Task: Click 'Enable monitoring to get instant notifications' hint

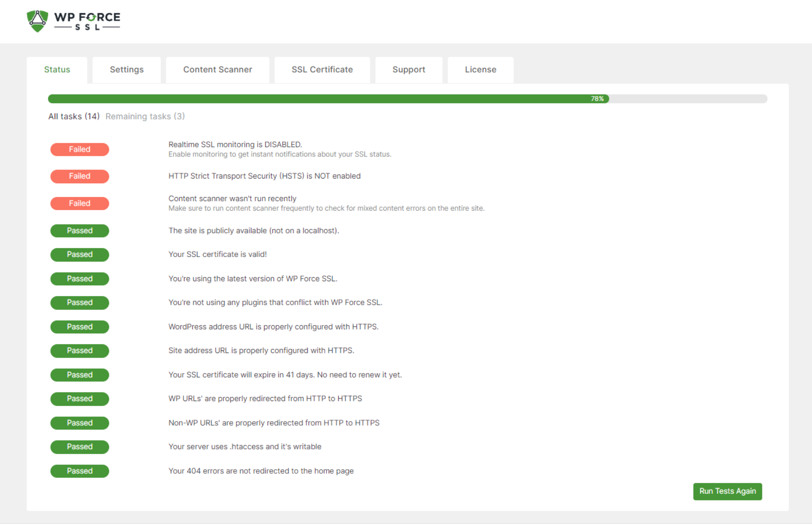Action: pyautogui.click(x=280, y=154)
